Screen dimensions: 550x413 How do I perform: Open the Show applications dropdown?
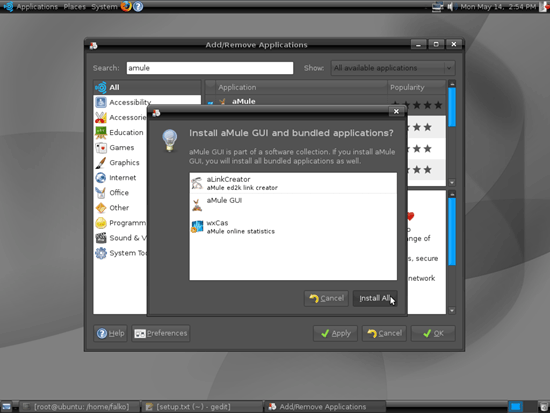(393, 68)
